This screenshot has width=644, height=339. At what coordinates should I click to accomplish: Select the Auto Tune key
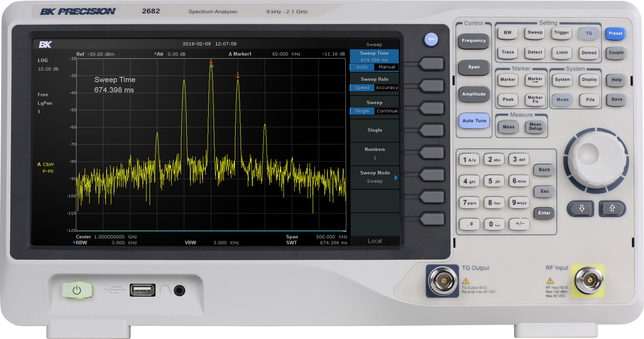(474, 121)
